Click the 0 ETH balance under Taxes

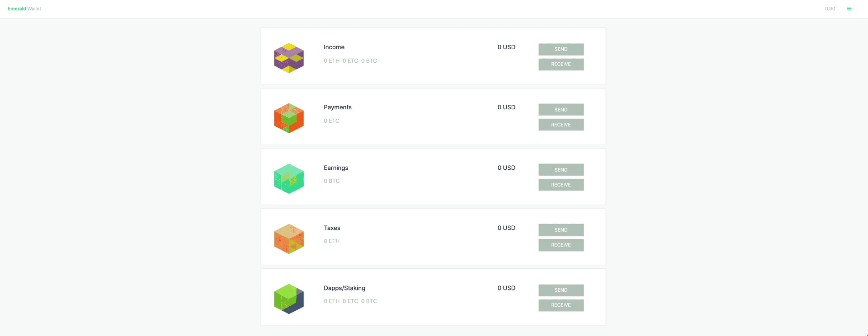tap(331, 241)
